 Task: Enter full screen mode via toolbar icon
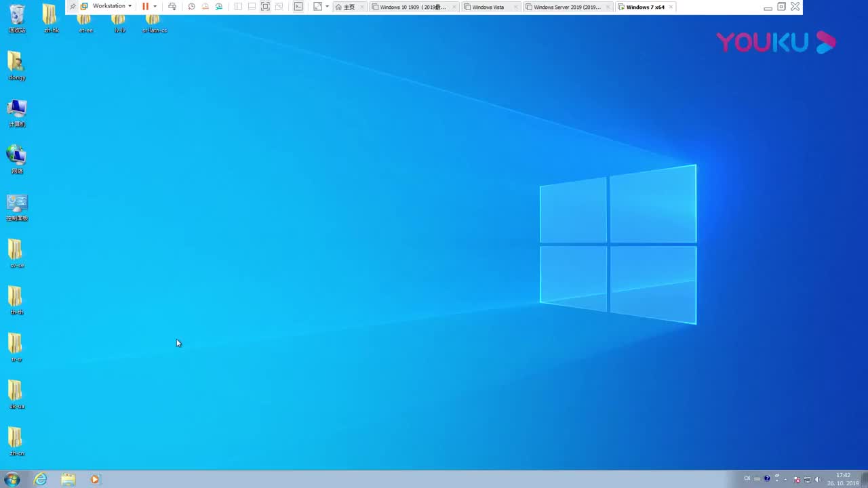pyautogui.click(x=265, y=6)
